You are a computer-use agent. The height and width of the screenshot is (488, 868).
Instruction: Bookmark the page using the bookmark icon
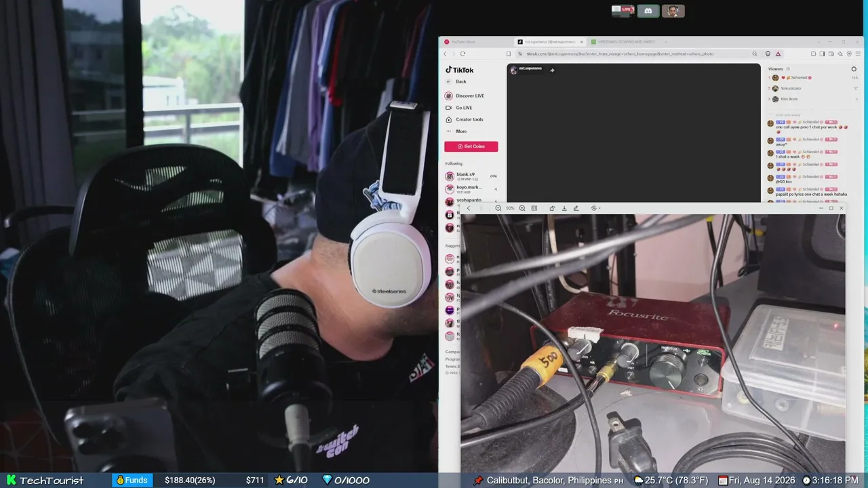click(509, 54)
